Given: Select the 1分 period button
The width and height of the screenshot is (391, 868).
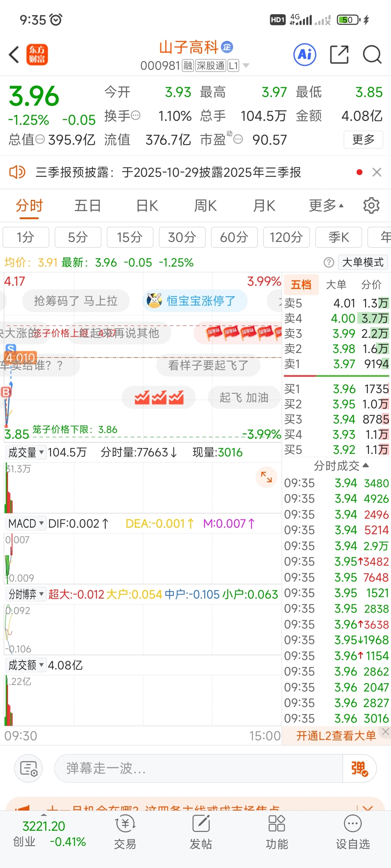Looking at the screenshot, I should 26,237.
